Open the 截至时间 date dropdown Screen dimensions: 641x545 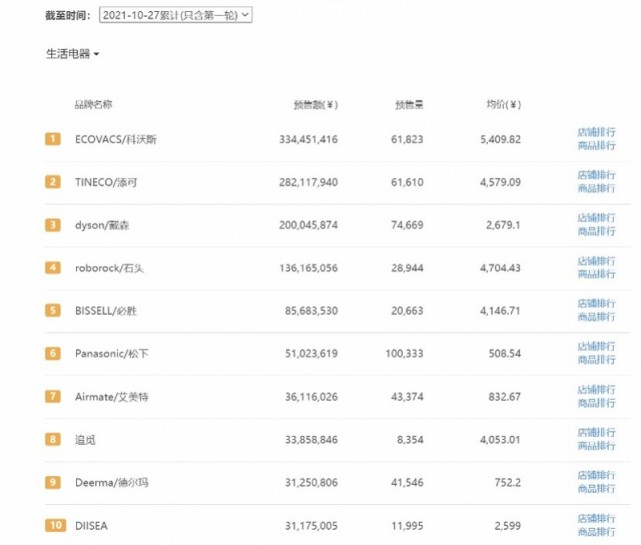pyautogui.click(x=175, y=15)
